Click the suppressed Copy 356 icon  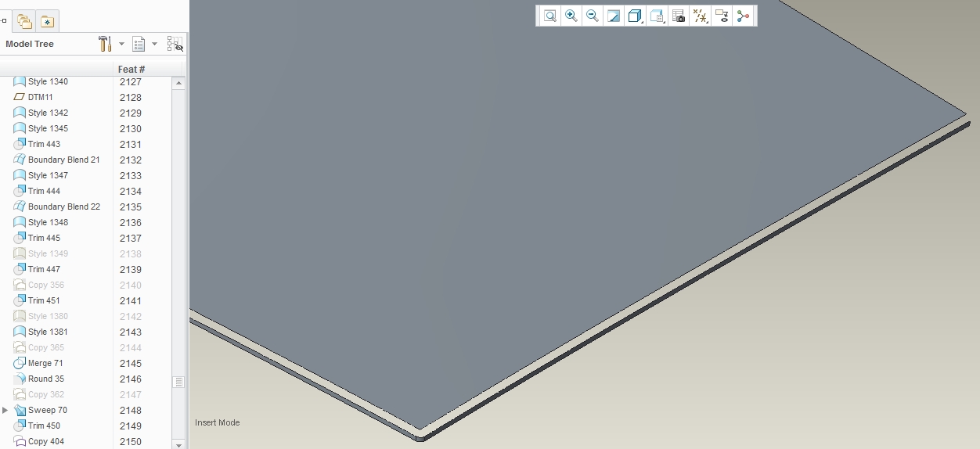[x=20, y=285]
